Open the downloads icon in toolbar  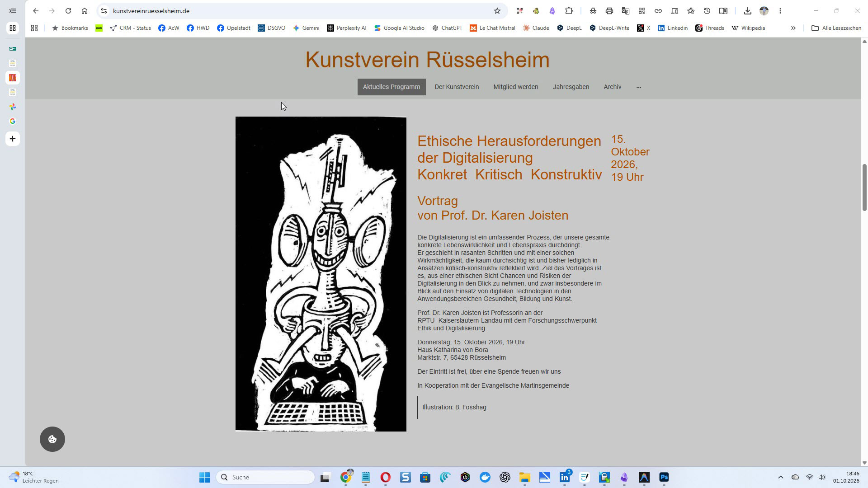coord(748,11)
